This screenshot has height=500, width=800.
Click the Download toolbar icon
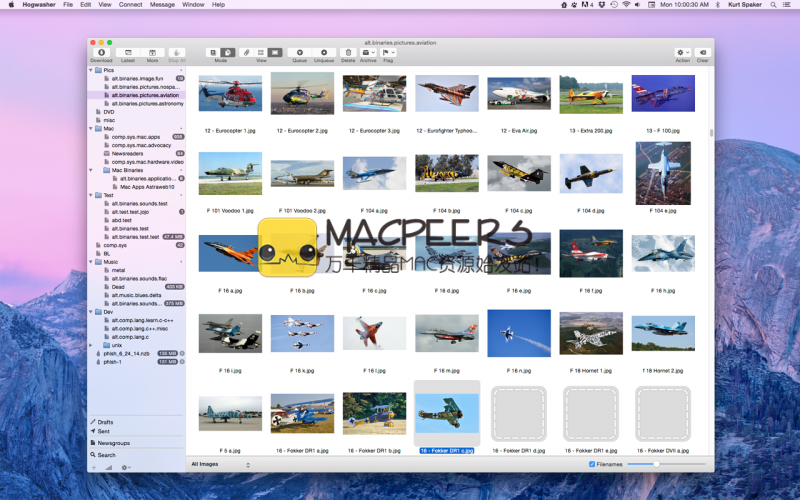101,52
